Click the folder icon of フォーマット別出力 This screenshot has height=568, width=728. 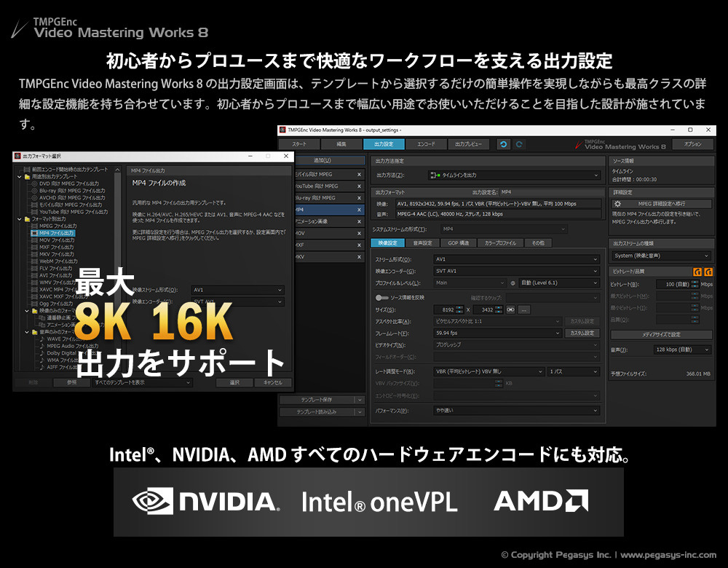[x=27, y=218]
